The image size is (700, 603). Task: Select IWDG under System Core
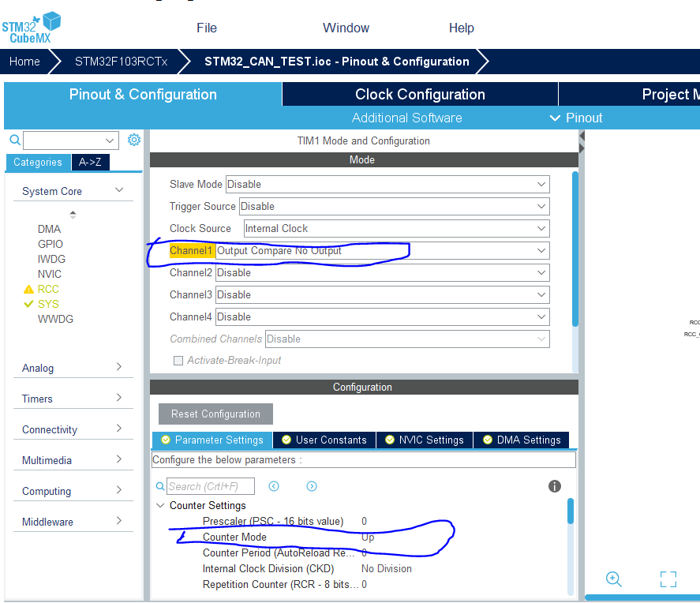point(52,259)
